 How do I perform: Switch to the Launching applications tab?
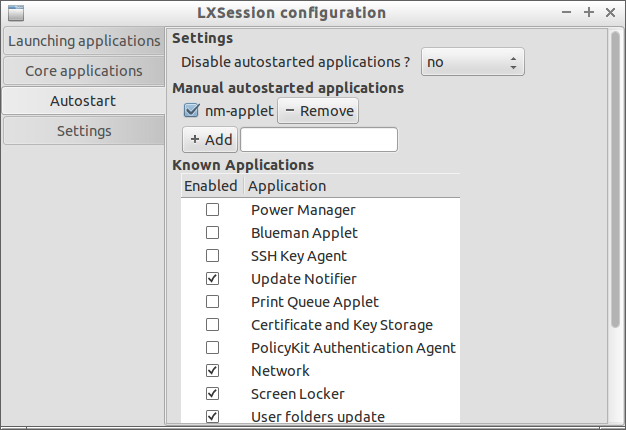84,41
